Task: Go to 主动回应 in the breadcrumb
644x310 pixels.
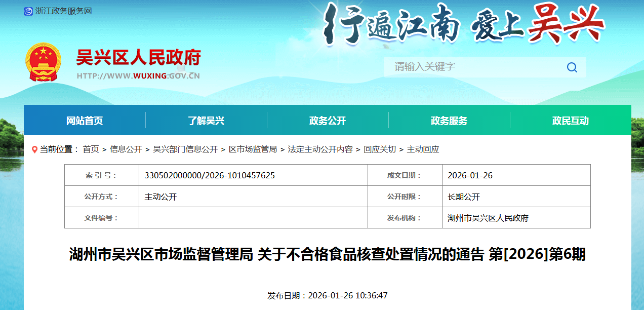Action: click(423, 149)
